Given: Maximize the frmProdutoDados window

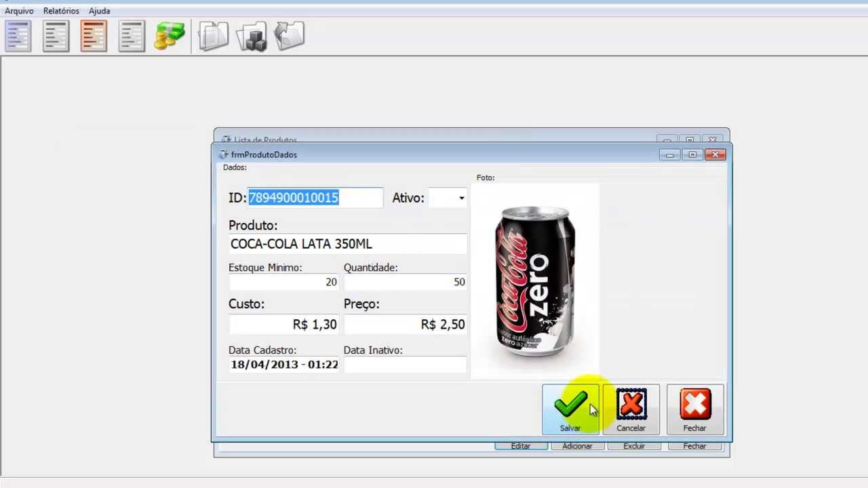Looking at the screenshot, I should (x=692, y=155).
